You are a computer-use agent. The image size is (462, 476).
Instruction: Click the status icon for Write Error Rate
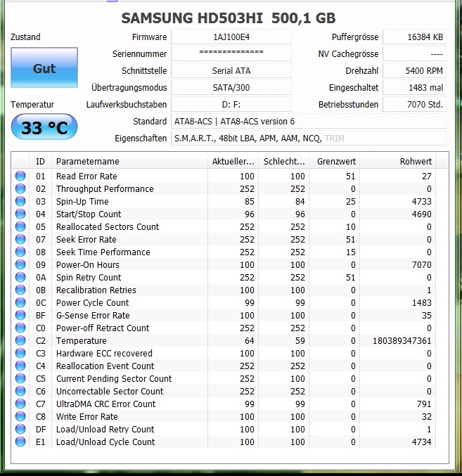tap(20, 416)
